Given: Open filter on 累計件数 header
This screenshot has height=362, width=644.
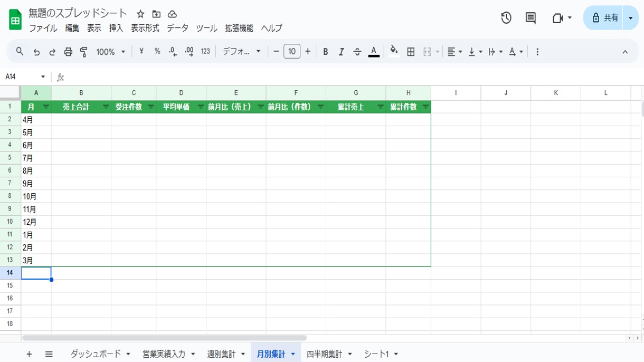Looking at the screenshot, I should [x=425, y=107].
